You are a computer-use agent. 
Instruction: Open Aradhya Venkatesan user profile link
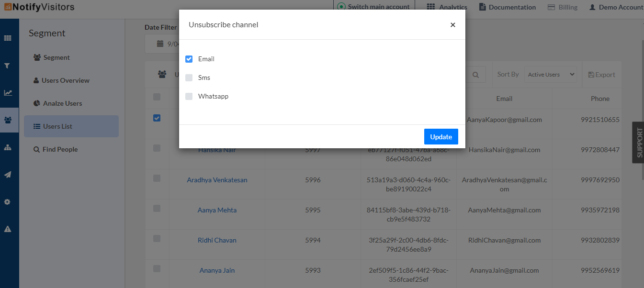tap(217, 180)
